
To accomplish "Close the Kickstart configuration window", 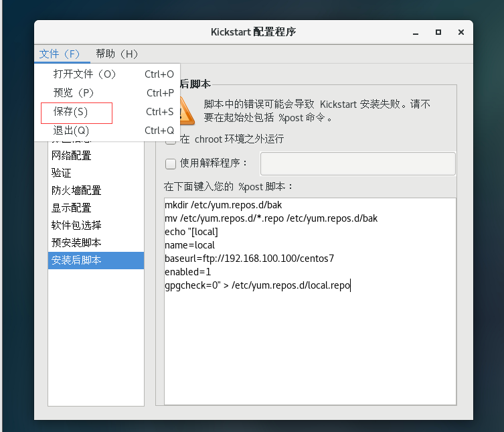I will tap(461, 32).
